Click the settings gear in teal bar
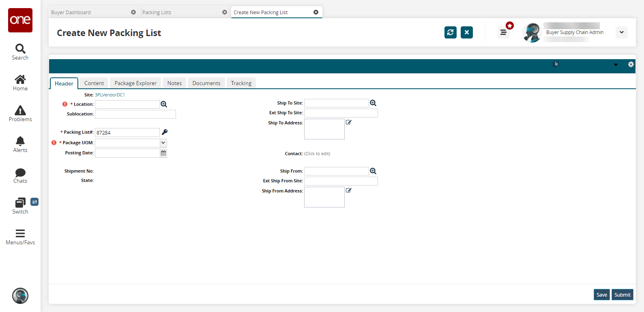Image resolution: width=644 pixels, height=312 pixels. [x=631, y=64]
